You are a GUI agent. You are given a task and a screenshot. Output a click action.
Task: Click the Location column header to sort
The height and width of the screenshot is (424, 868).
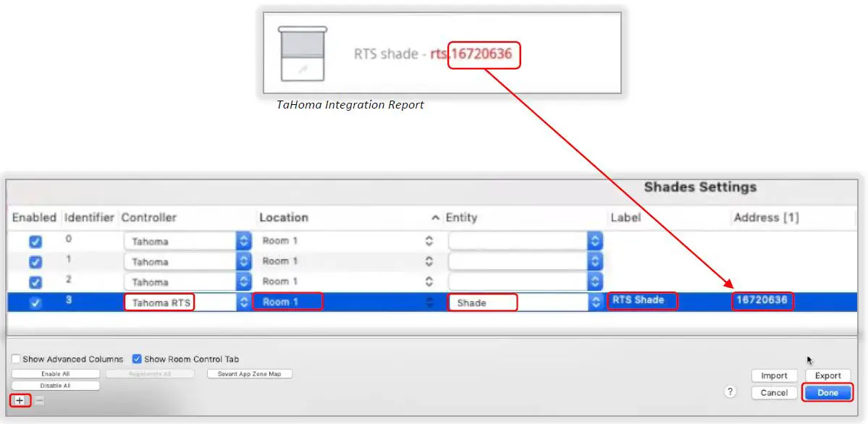(x=284, y=217)
